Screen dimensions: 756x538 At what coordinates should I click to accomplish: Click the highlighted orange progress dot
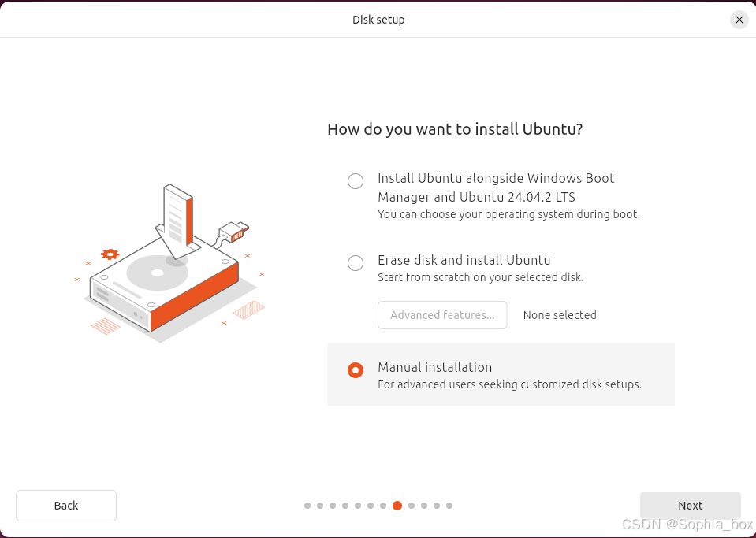coord(397,506)
